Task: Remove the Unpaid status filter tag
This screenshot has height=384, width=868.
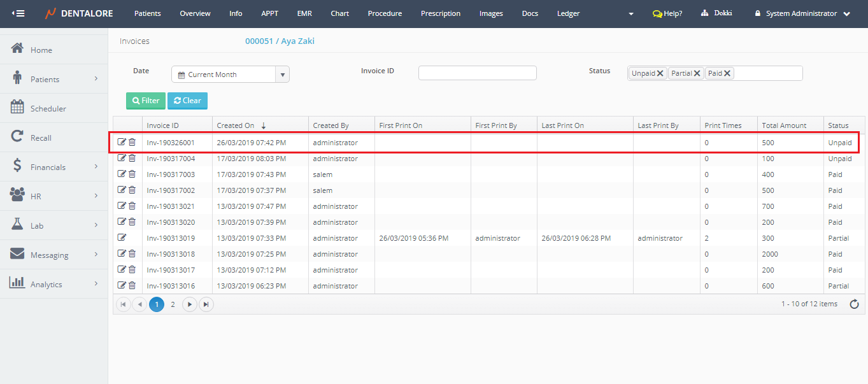Action: coord(660,73)
